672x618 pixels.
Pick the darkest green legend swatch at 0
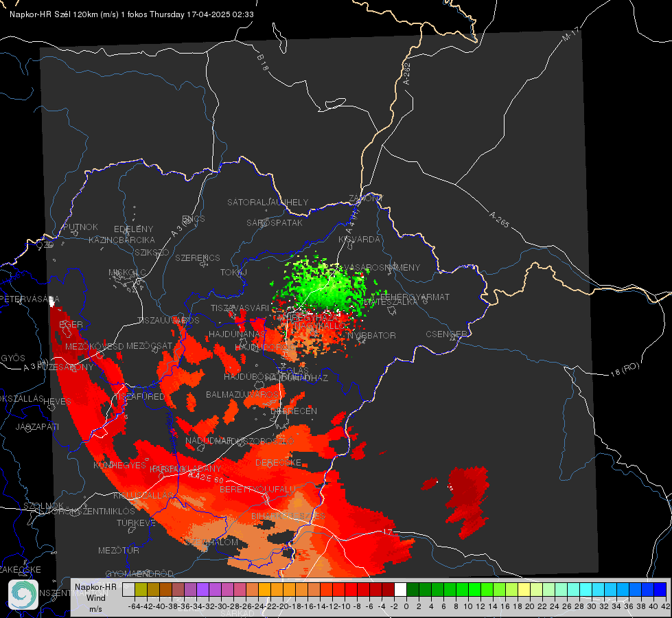click(413, 589)
